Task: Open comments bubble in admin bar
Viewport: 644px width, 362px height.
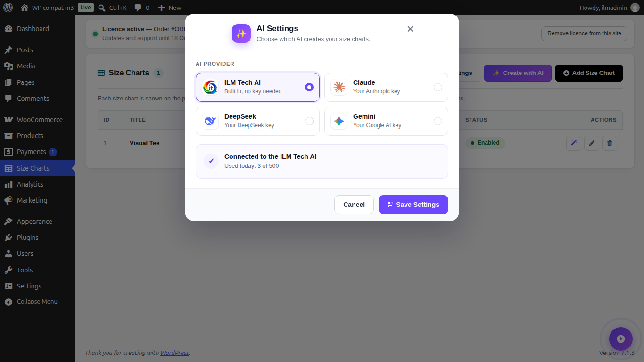Action: (x=142, y=8)
